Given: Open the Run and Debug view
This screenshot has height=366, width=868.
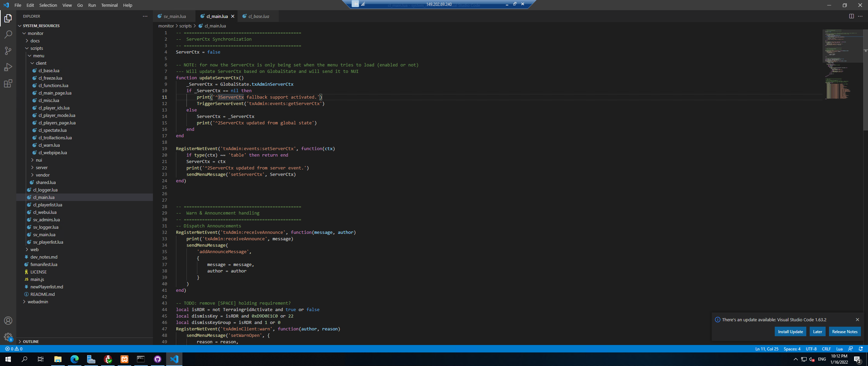Looking at the screenshot, I should pos(8,67).
